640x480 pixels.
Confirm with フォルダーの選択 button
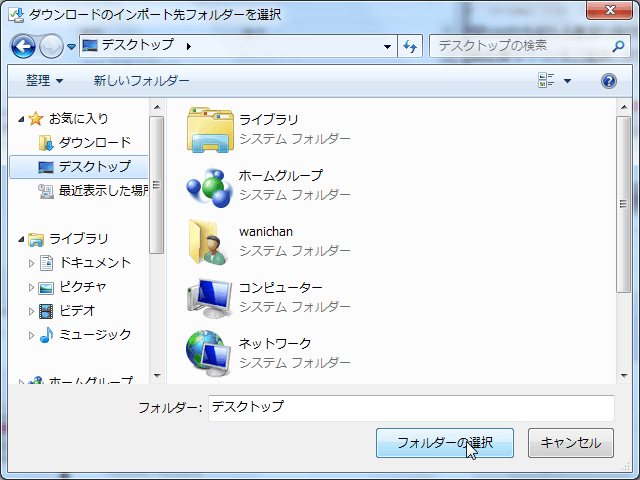click(444, 443)
